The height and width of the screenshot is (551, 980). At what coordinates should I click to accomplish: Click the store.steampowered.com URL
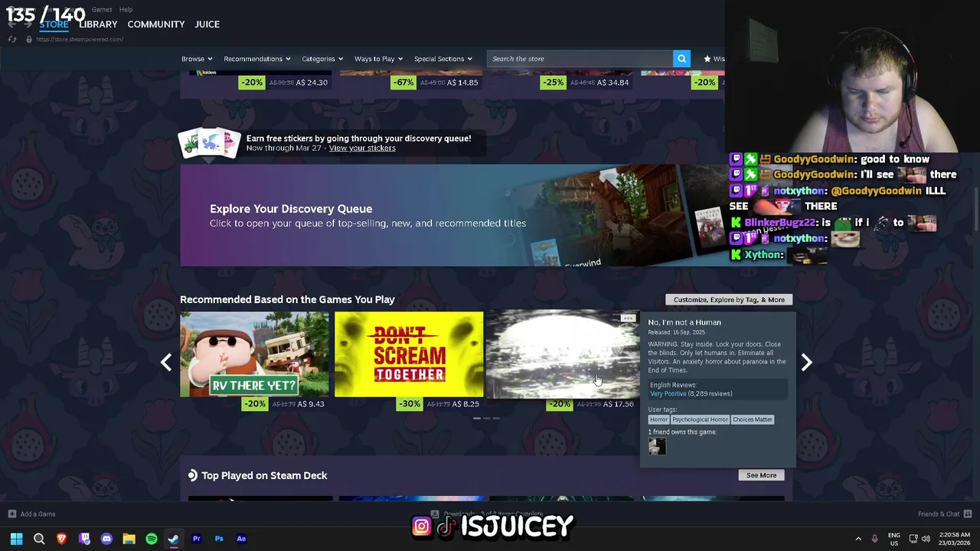click(80, 39)
